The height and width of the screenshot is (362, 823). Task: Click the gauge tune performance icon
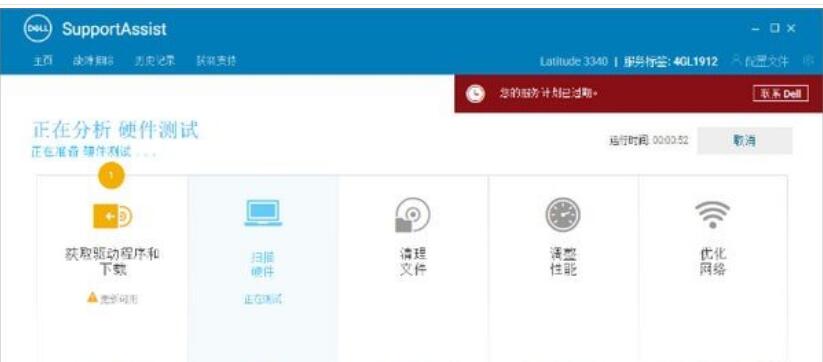pyautogui.click(x=563, y=215)
